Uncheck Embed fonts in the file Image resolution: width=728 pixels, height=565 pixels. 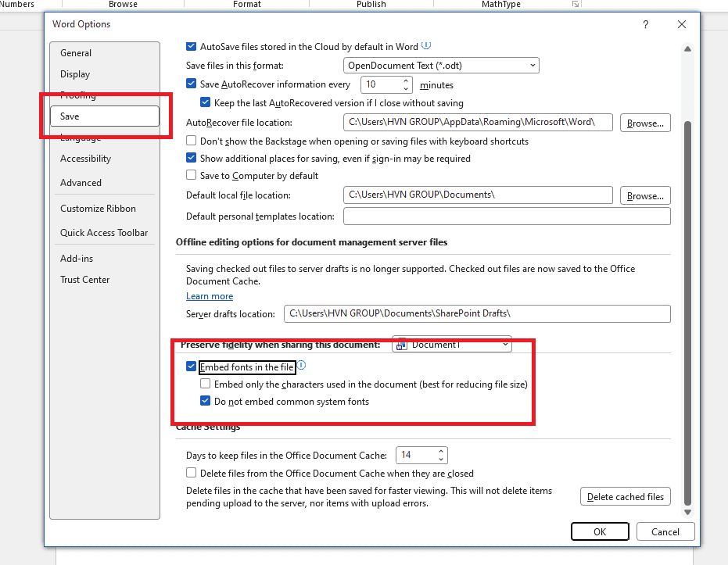[191, 367]
